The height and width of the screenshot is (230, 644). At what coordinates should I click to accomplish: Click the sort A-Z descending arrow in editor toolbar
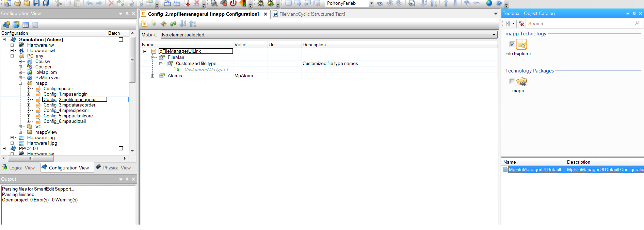(183, 23)
